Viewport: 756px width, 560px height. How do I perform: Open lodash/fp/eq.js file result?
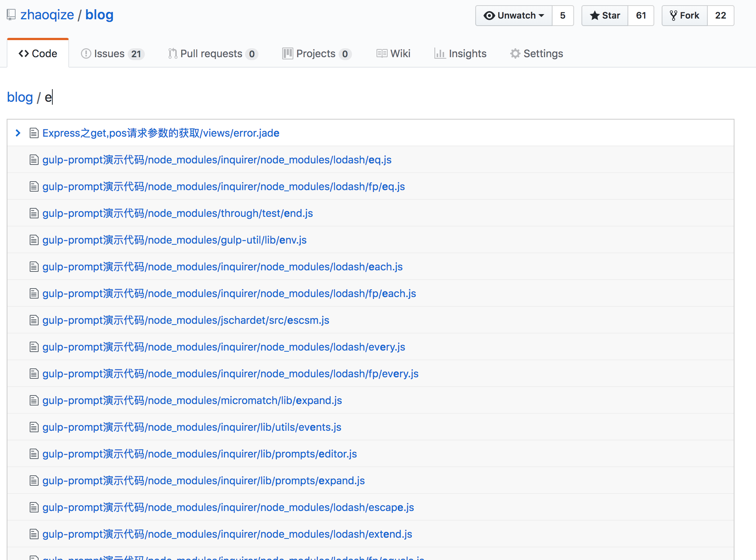224,186
